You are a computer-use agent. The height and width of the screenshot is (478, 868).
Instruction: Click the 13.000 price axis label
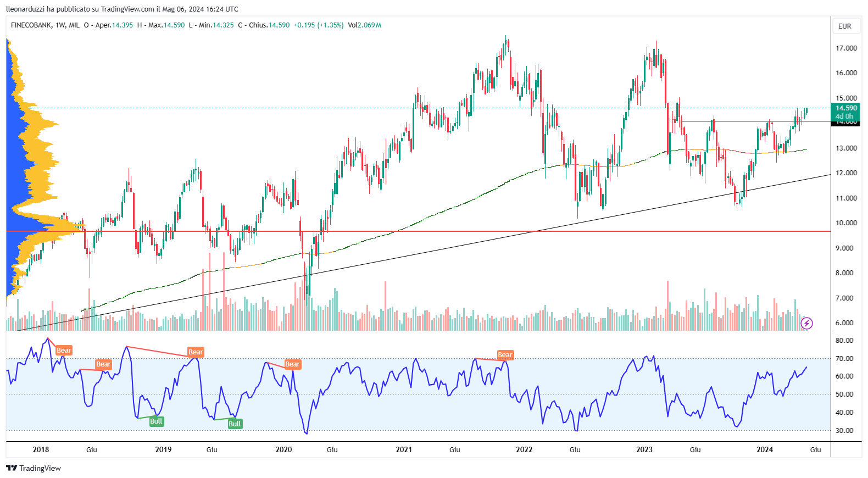tap(846, 148)
